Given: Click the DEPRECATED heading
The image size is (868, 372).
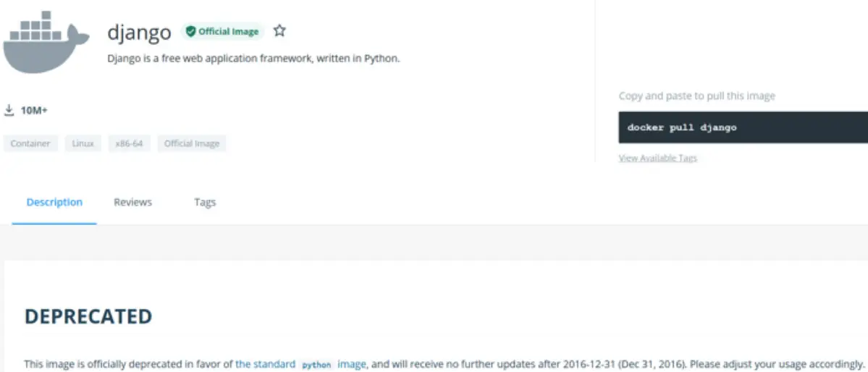Looking at the screenshot, I should [x=88, y=316].
